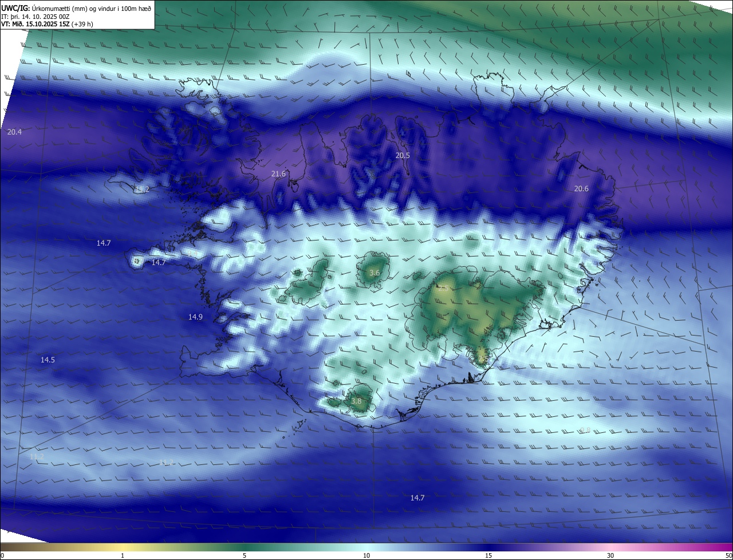The height and width of the screenshot is (560, 733).
Task: Click the 30 tick label on the colour scale
Action: click(610, 555)
